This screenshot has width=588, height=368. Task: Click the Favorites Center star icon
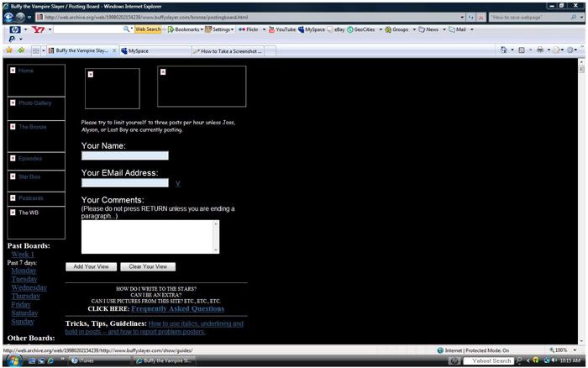pyautogui.click(x=9, y=50)
